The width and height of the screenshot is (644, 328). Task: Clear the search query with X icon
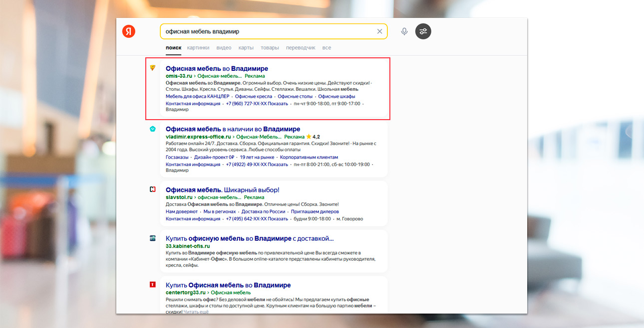(379, 31)
